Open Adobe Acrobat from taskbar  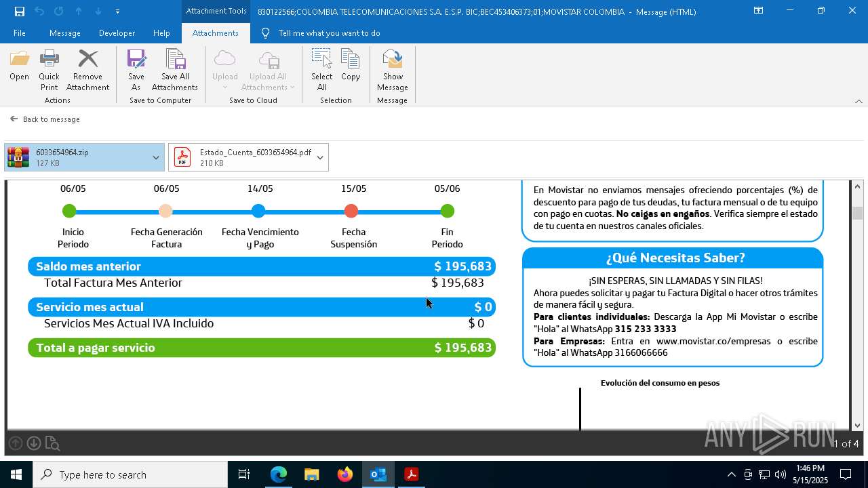[412, 474]
